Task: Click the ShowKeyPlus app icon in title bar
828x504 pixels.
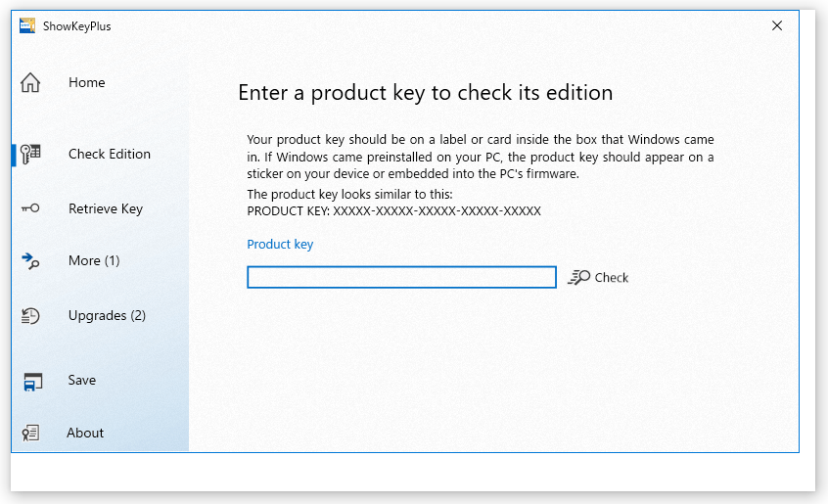Action: (x=27, y=25)
